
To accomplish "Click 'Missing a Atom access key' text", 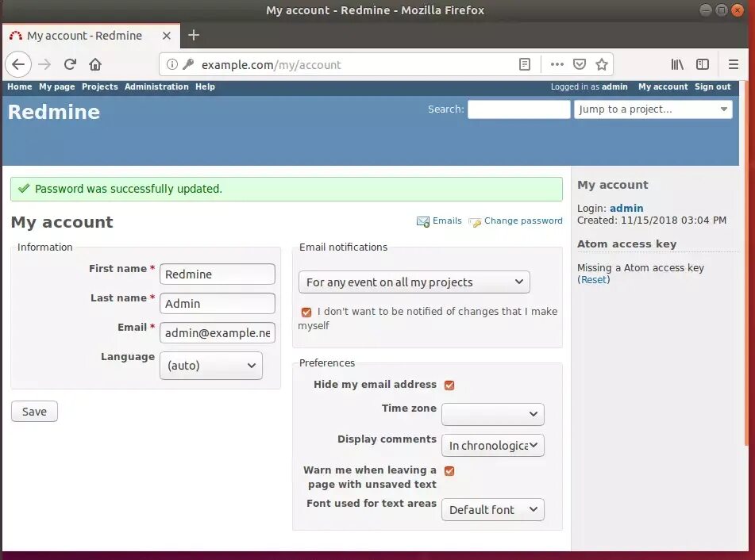I will click(641, 267).
